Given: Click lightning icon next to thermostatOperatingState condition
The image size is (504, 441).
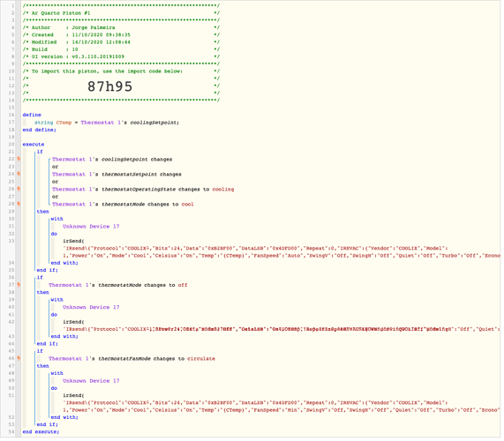Looking at the screenshot, I should [x=19, y=189].
